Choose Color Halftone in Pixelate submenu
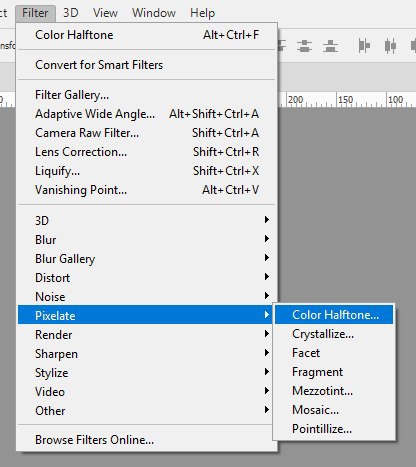Screen dimensions: 416x467 (x=334, y=315)
